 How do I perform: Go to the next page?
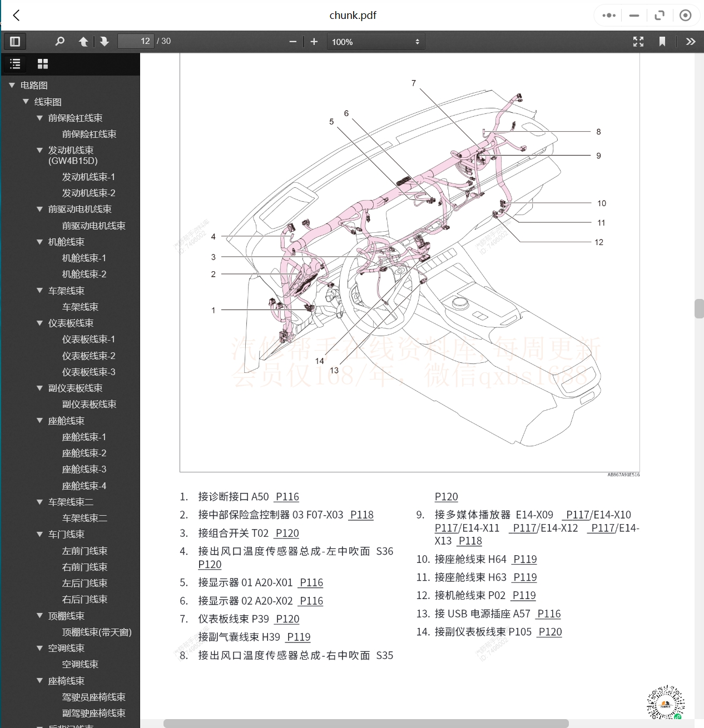pos(105,41)
